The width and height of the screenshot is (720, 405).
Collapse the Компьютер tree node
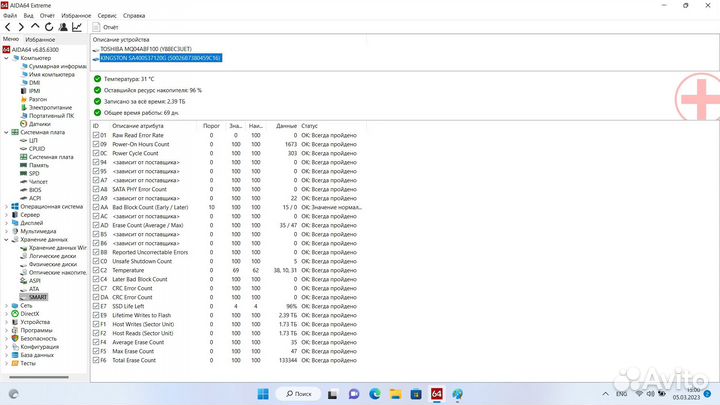click(x=6, y=58)
